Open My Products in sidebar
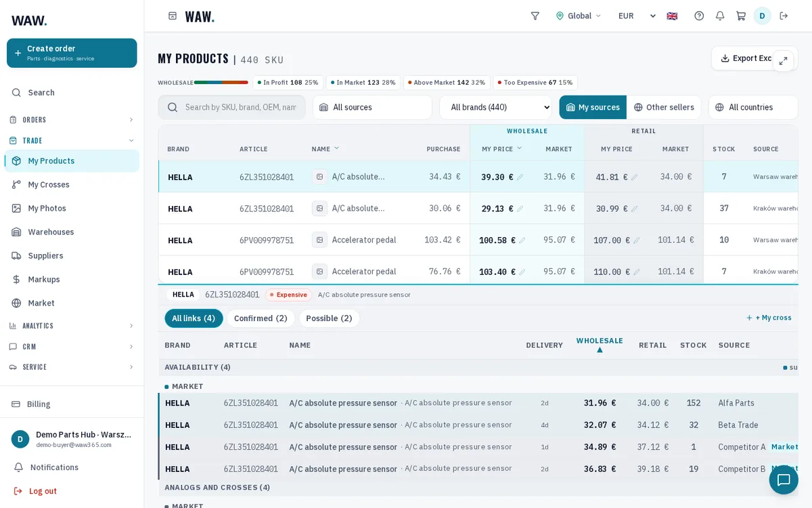The width and height of the screenshot is (812, 508). pos(72,161)
